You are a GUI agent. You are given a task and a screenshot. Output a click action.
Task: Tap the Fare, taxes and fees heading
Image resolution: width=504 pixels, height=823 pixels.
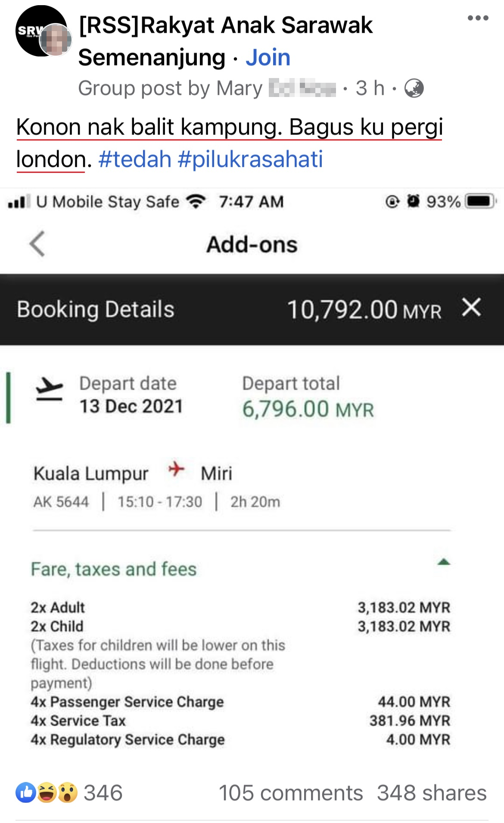coord(114,569)
